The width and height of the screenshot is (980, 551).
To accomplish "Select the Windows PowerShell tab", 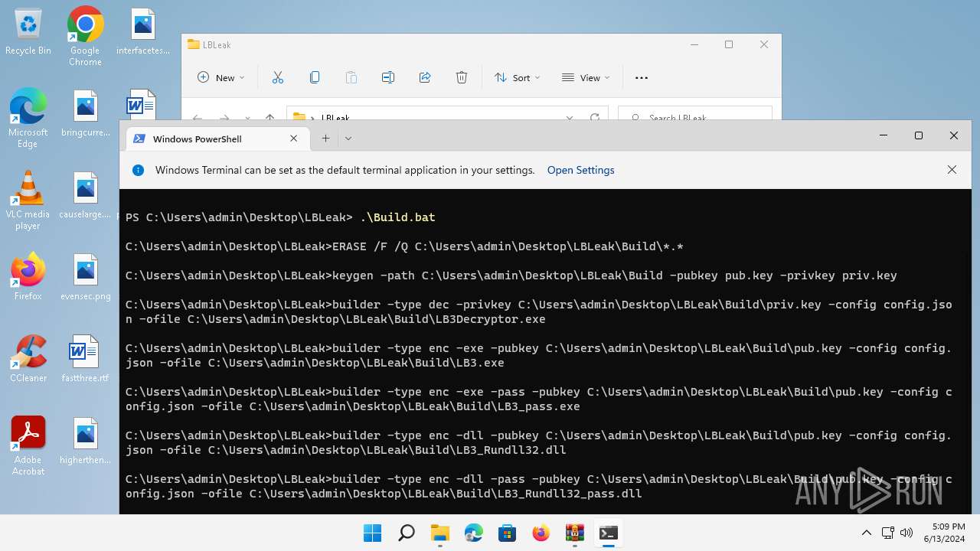I will 217,139.
